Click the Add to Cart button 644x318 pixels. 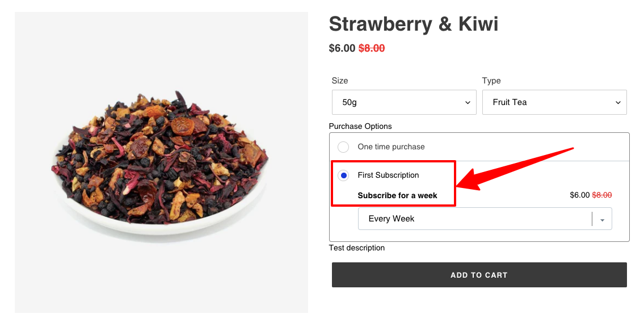point(479,275)
